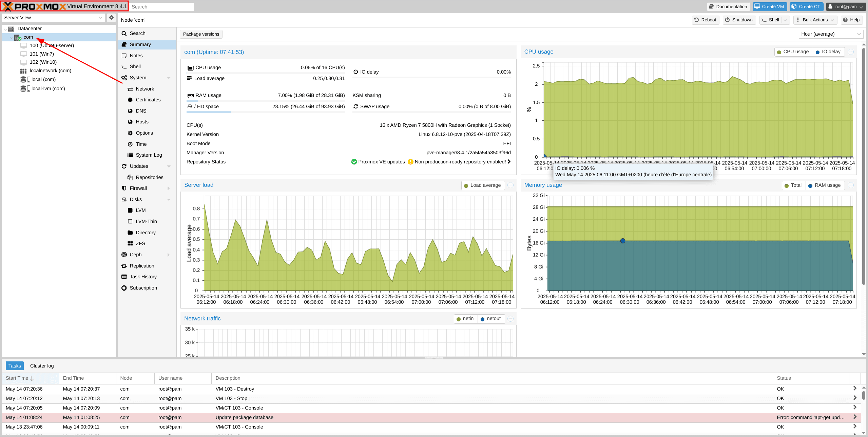Click the Ceph spiral icon
Viewport: 868px width, 437px height.
pos(124,255)
